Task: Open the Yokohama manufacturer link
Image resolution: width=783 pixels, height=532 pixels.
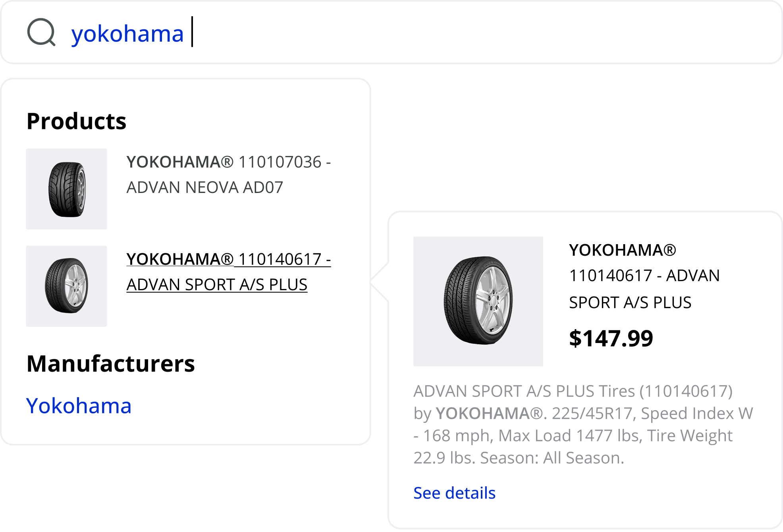Action: (x=79, y=406)
